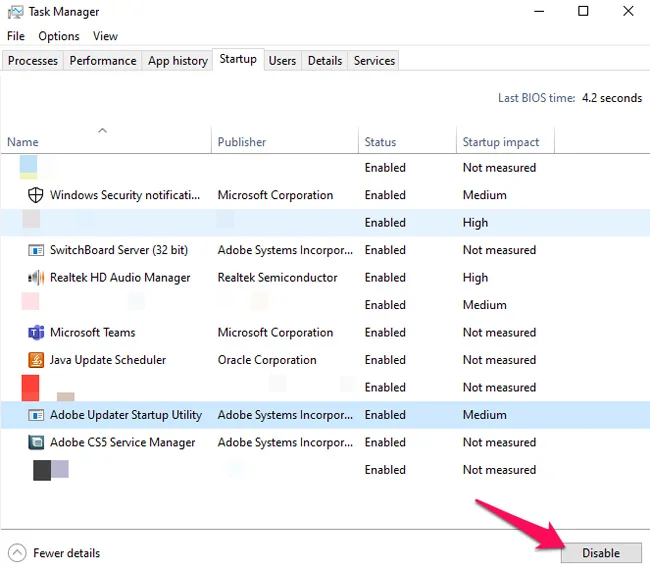Click the Adobe Updater Startup Utility icon
The image size is (650, 570).
tap(36, 415)
